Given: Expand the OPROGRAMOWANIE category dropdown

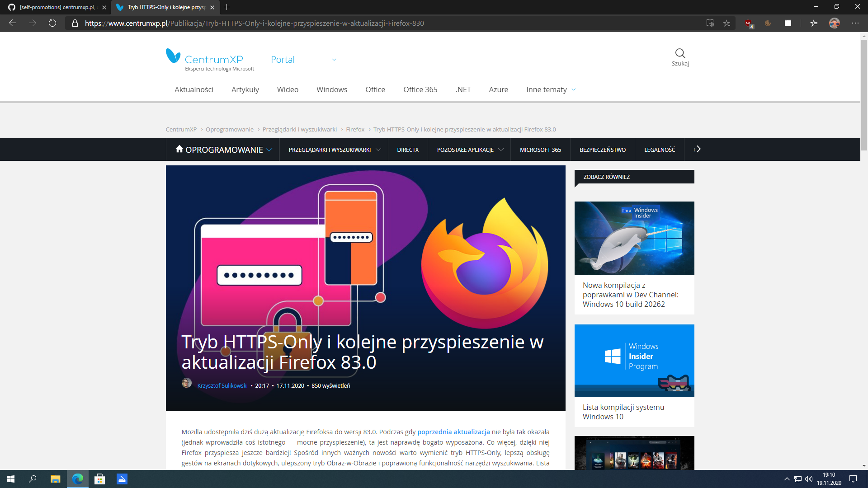Looking at the screenshot, I should pos(269,150).
